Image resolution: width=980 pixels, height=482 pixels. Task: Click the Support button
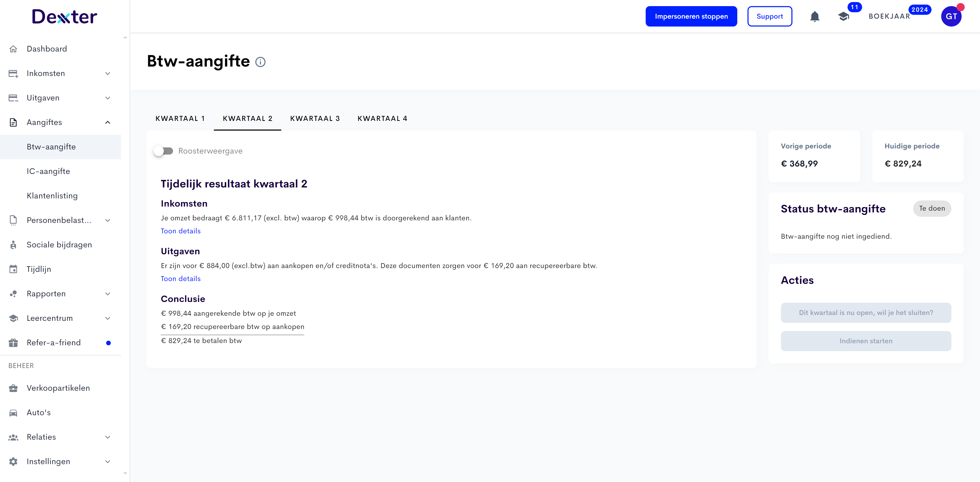pyautogui.click(x=769, y=17)
